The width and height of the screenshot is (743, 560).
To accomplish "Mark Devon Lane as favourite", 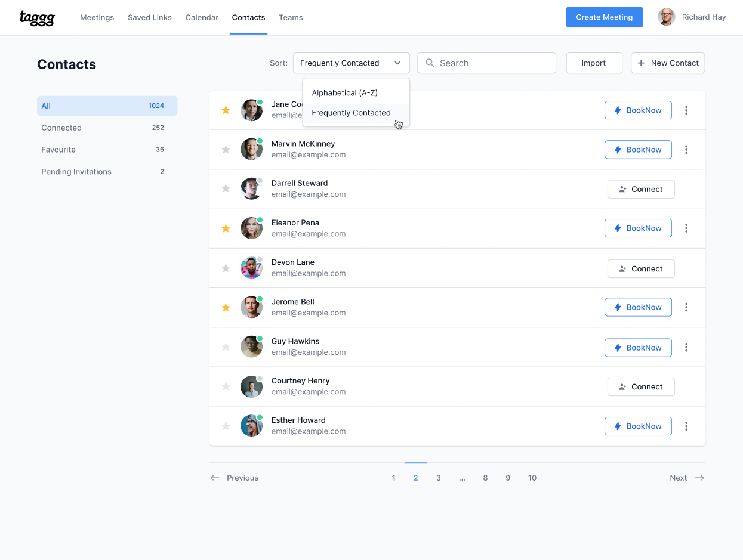I will (226, 268).
